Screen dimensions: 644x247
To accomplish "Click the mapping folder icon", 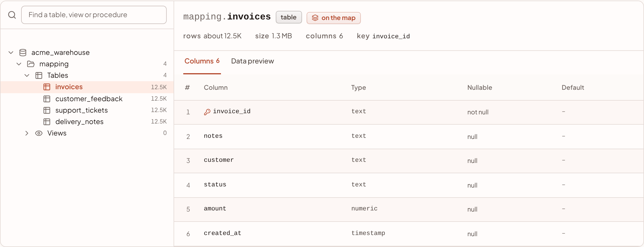I will tap(31, 64).
